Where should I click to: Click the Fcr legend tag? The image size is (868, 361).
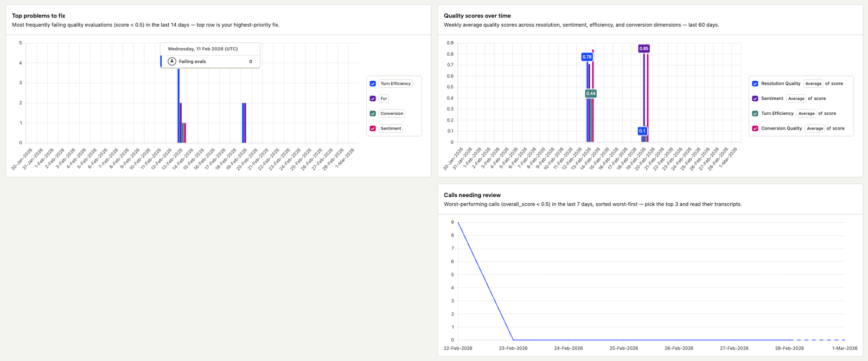pyautogui.click(x=384, y=99)
